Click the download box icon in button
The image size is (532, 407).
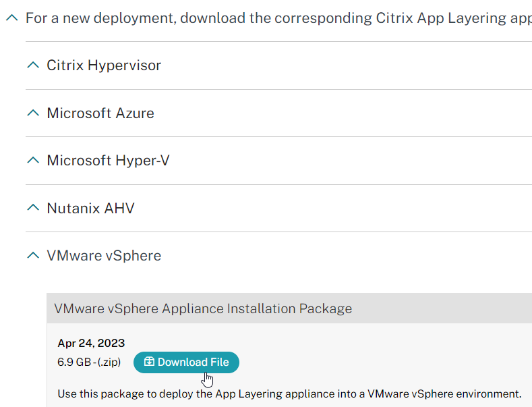click(149, 362)
